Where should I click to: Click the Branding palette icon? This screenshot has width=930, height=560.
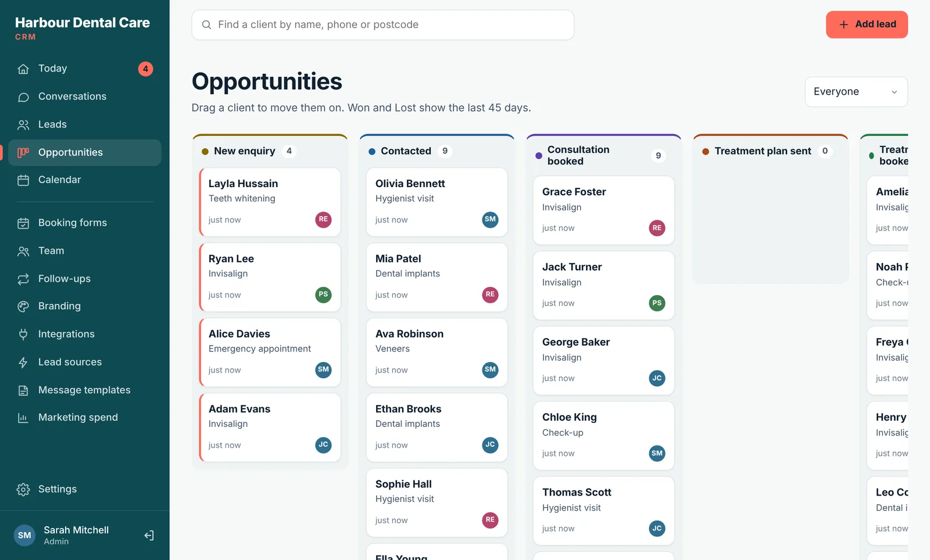[23, 306]
